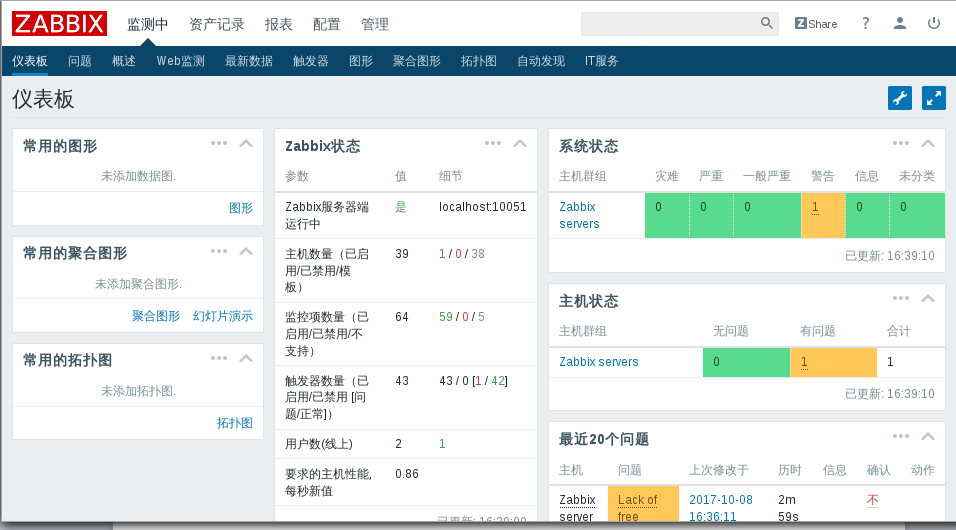Follow the 图形 link in favorite graphs

[241, 208]
